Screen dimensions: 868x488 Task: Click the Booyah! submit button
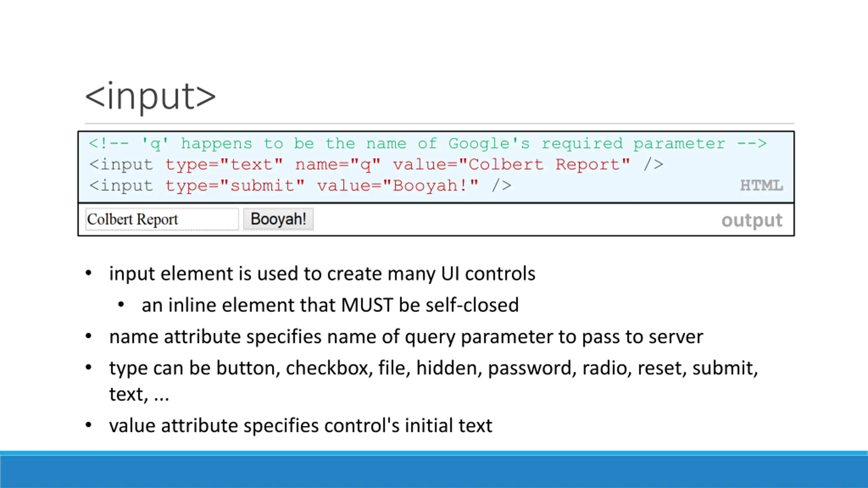click(x=278, y=219)
